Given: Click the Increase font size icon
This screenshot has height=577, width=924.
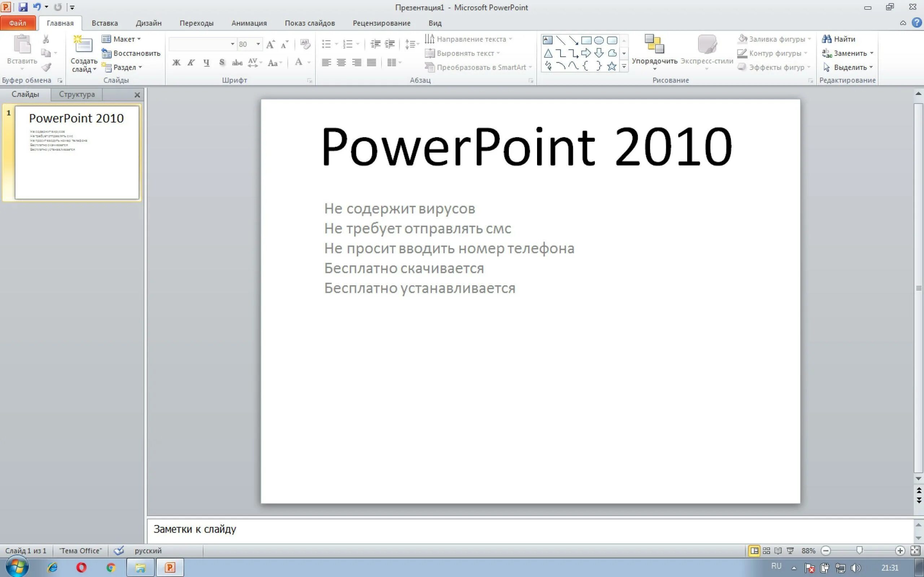Looking at the screenshot, I should [270, 45].
